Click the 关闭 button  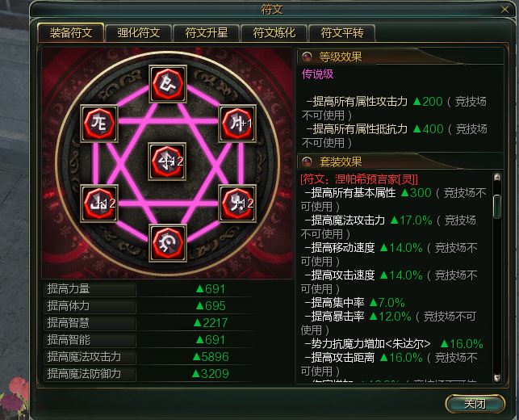click(x=475, y=404)
